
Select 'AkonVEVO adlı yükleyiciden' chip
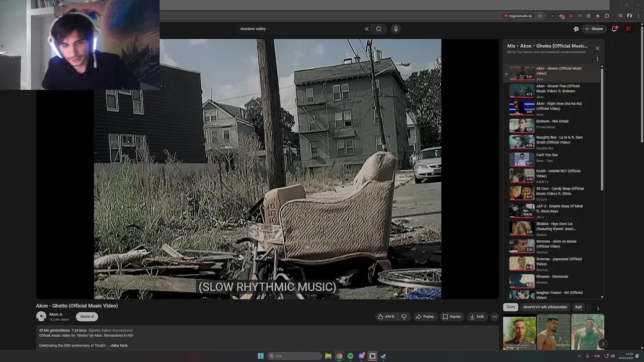[545, 307]
